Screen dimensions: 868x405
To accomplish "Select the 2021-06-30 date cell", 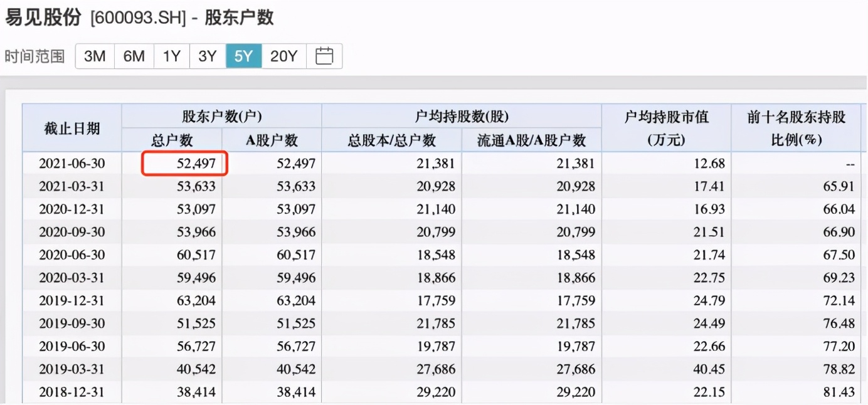I will (x=72, y=164).
